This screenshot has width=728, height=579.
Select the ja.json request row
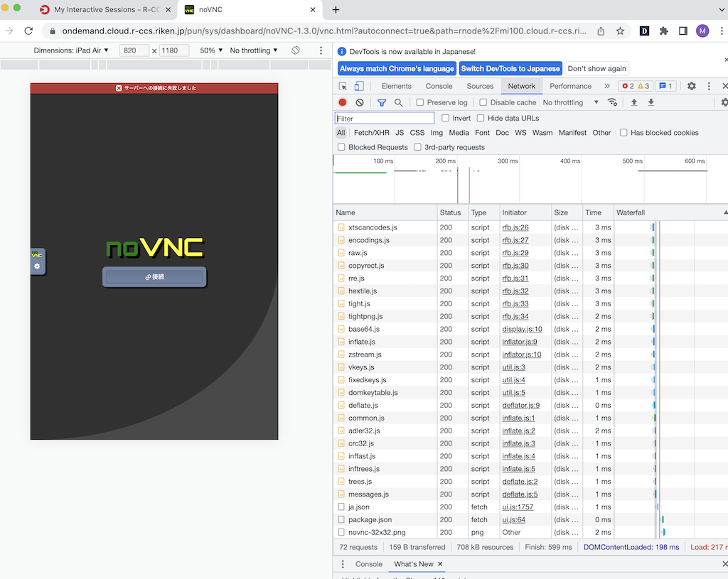[x=530, y=507]
